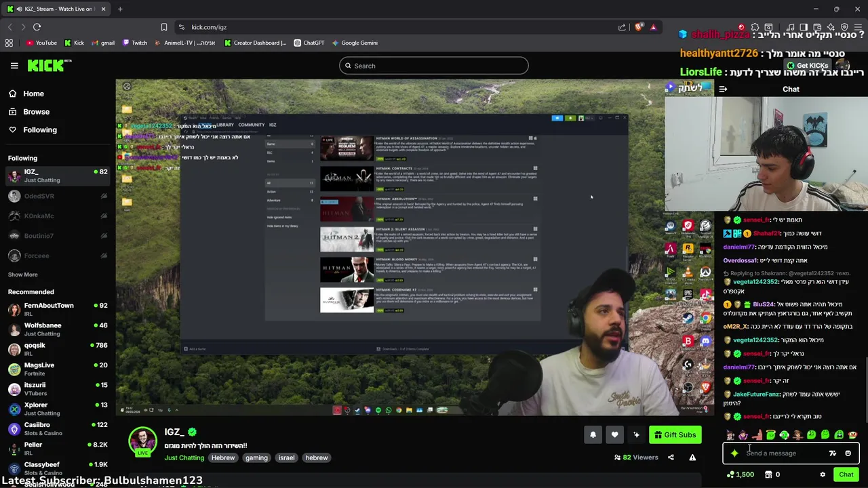This screenshot has height=488, width=868.
Task: Open Brave Rewards triangle icon
Action: coord(653,27)
